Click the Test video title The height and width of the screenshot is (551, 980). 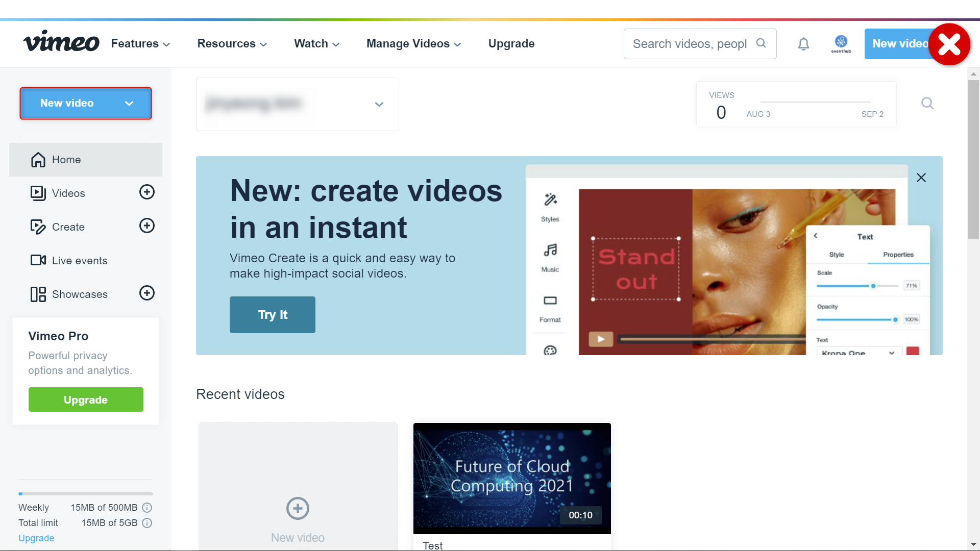point(433,545)
